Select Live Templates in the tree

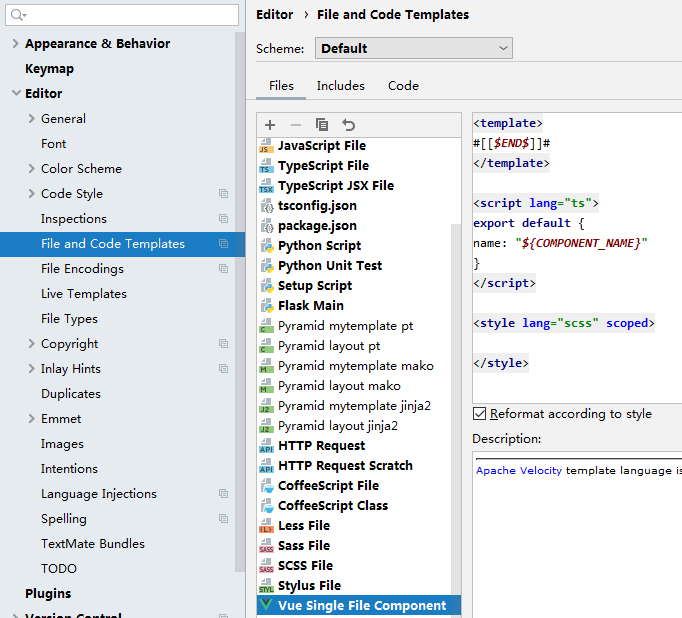point(84,294)
